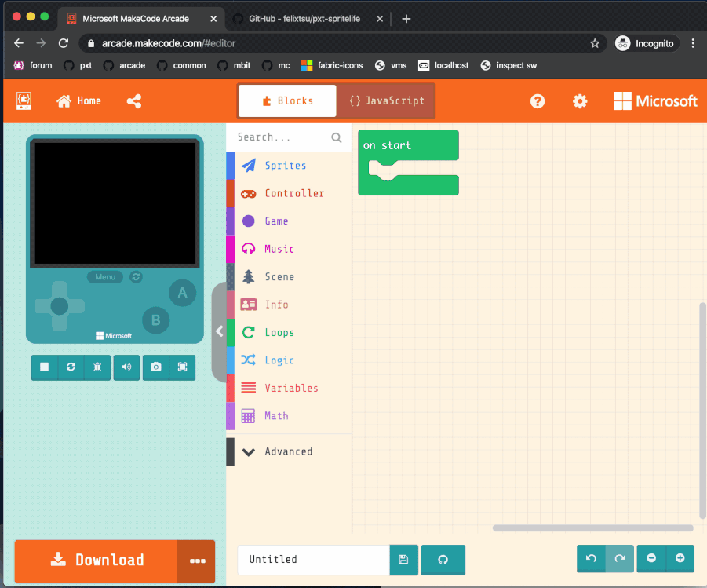This screenshot has width=707, height=588.
Task: Open Chrome three-dot menu
Action: coord(693,43)
